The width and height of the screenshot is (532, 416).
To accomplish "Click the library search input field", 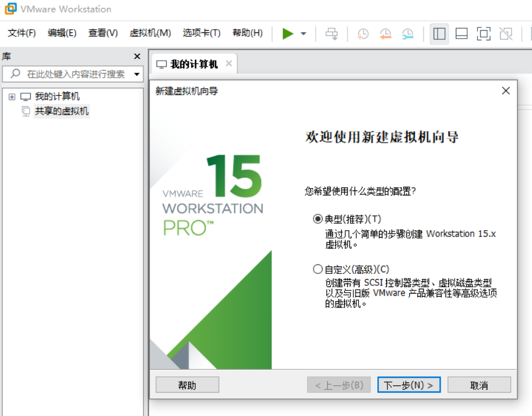I will [x=68, y=74].
